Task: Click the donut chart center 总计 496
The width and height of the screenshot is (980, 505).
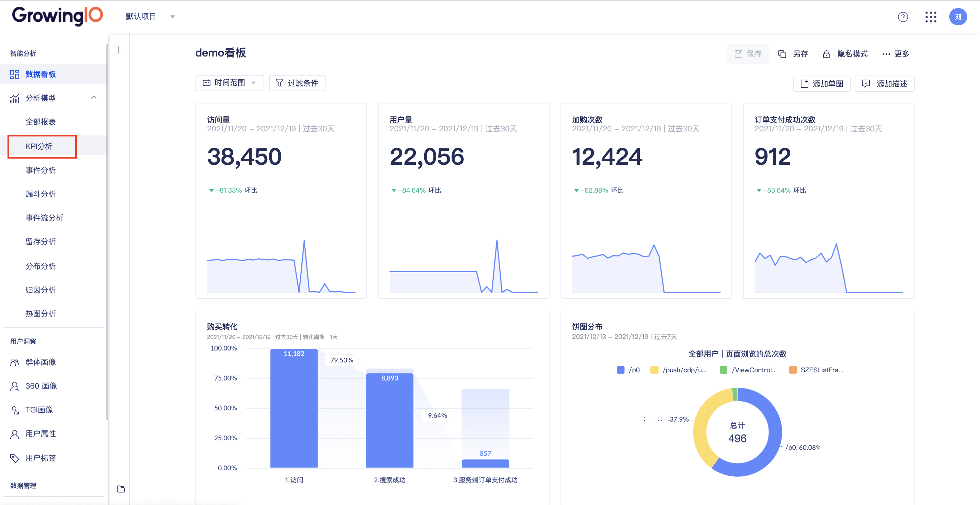Action: [737, 433]
